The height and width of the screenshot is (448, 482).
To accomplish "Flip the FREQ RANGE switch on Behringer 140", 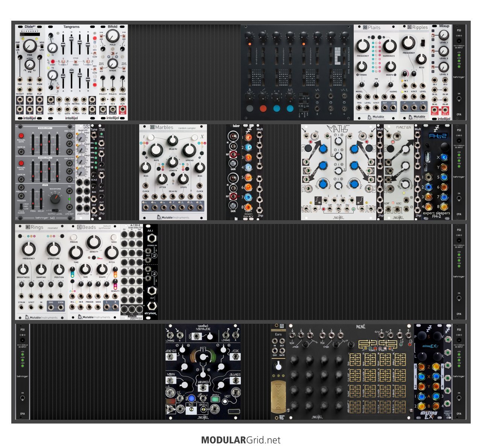I will 21,206.
